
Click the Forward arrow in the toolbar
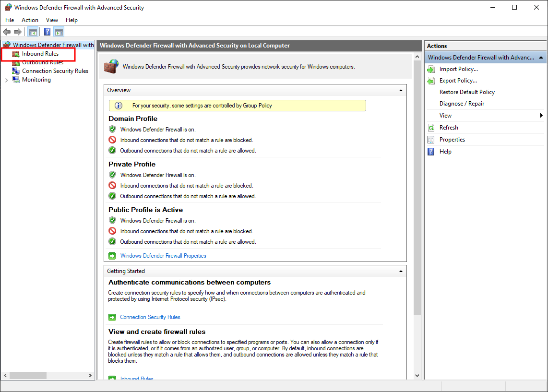pos(18,32)
